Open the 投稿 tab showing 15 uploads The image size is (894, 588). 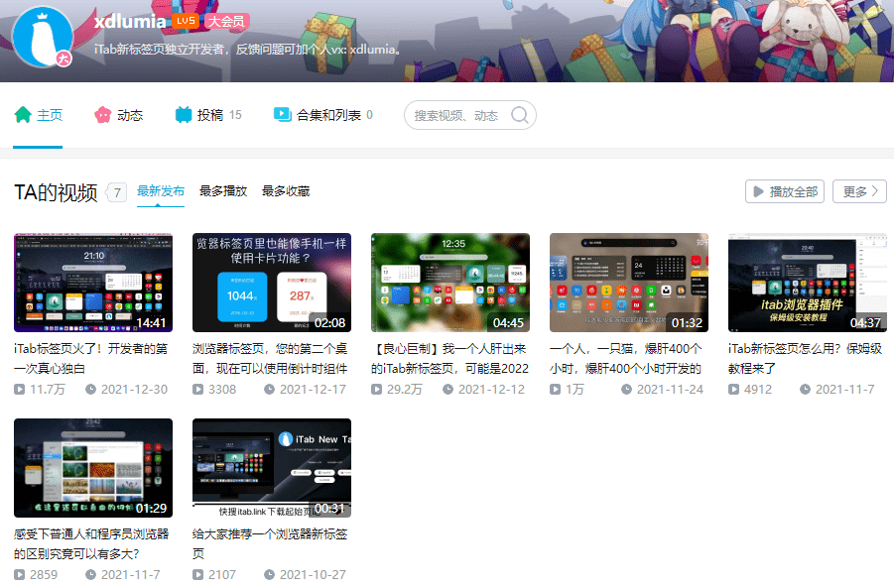(208, 115)
